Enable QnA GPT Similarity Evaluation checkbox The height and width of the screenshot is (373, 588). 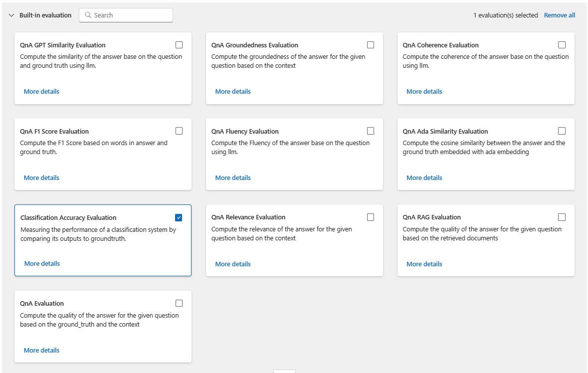click(x=179, y=45)
